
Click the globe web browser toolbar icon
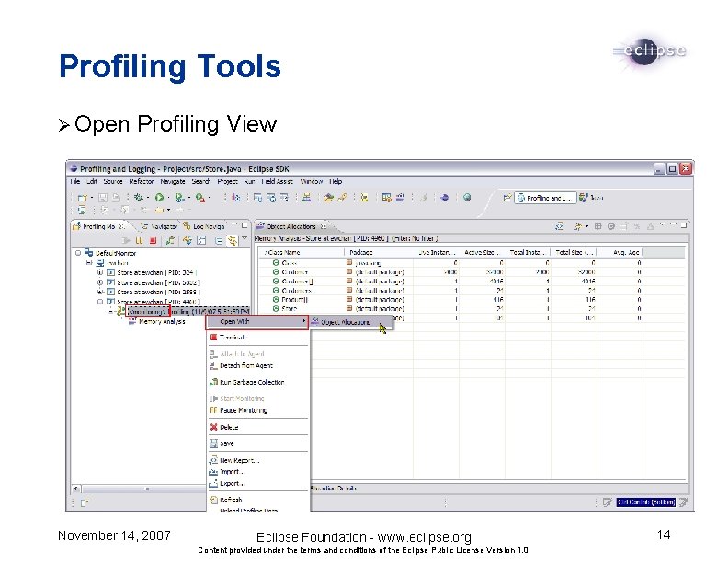[x=467, y=198]
